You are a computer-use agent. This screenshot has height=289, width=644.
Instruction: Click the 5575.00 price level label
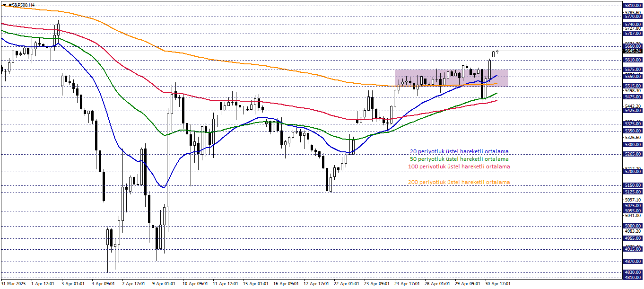tap(633, 70)
